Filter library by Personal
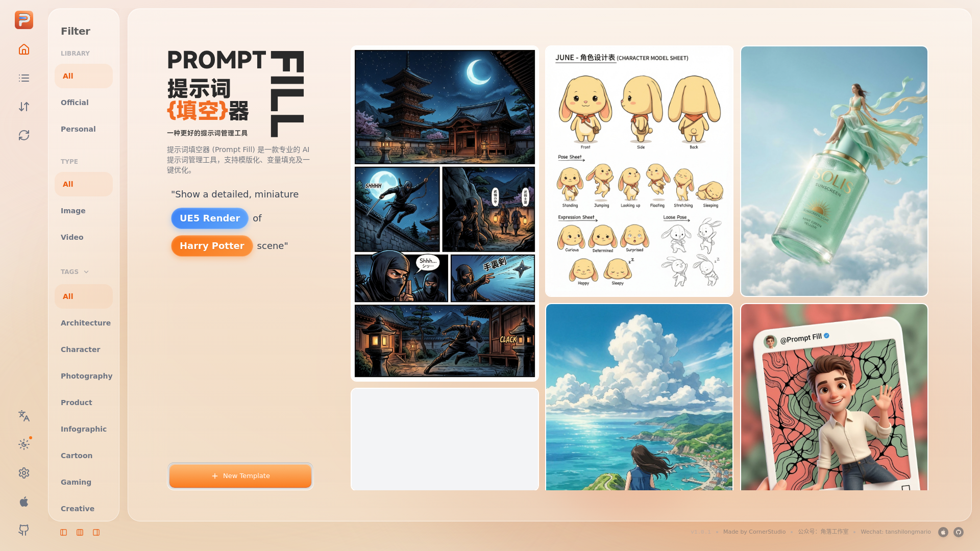 click(84, 129)
